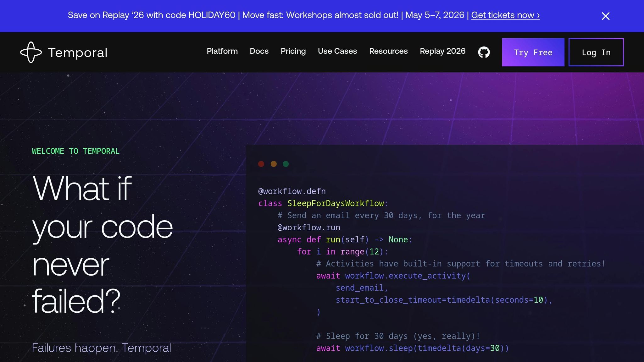Open the Pricing page
This screenshot has width=644, height=362.
point(293,51)
